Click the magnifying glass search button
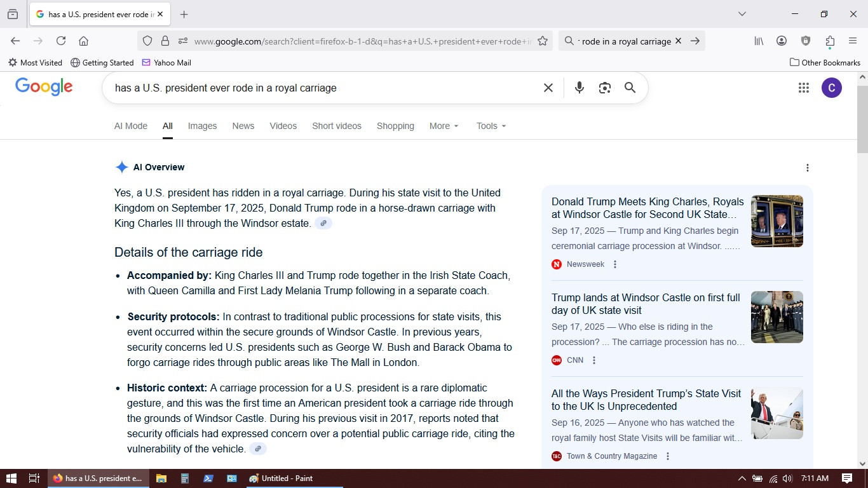The height and width of the screenshot is (488, 868). coord(630,88)
